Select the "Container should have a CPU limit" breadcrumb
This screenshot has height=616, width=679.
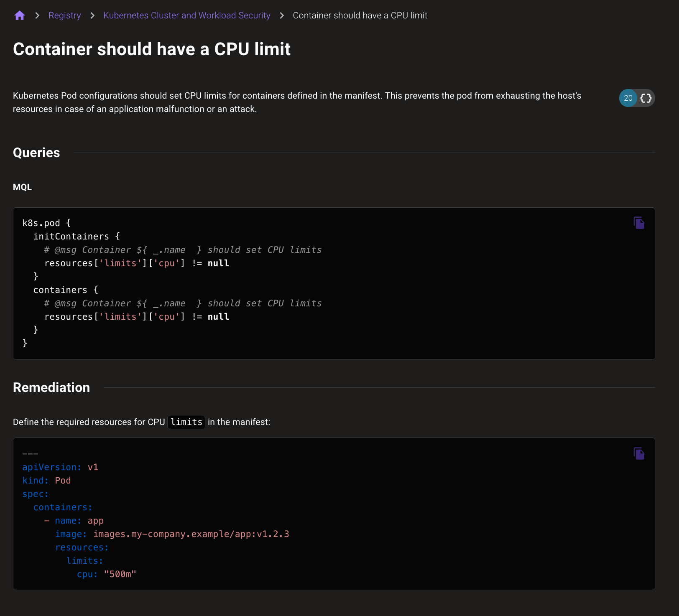[x=360, y=15]
